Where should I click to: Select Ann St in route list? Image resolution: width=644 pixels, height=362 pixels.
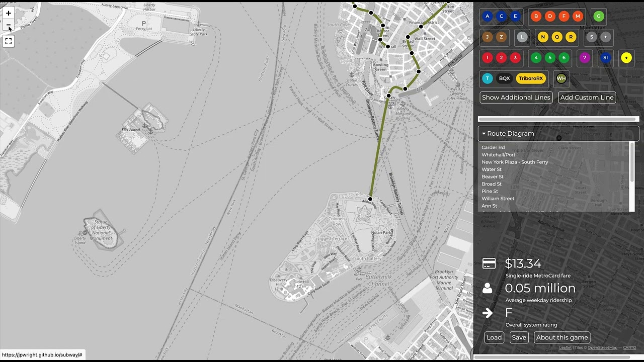click(x=489, y=206)
